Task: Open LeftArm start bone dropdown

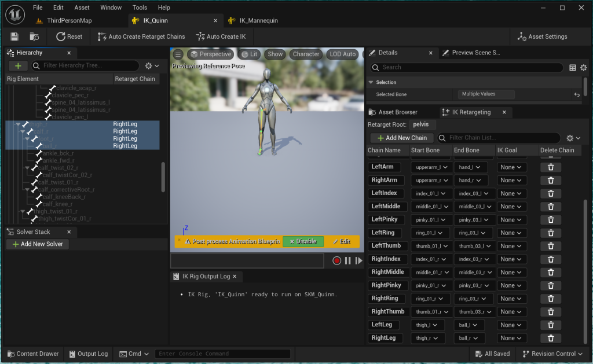Action: coord(431,167)
